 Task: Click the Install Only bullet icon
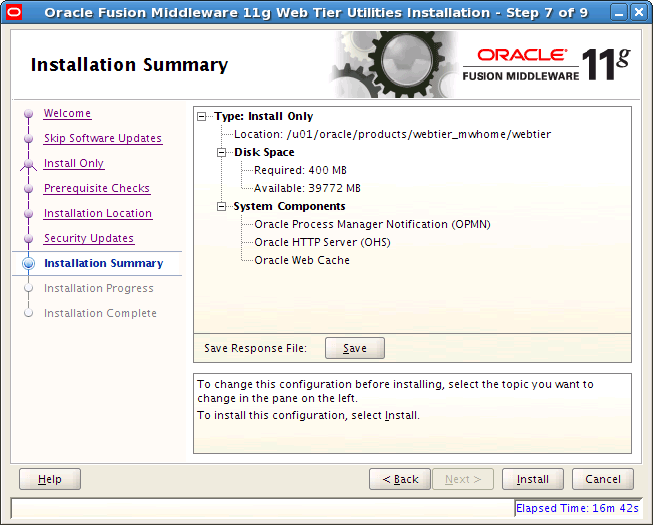(28, 164)
